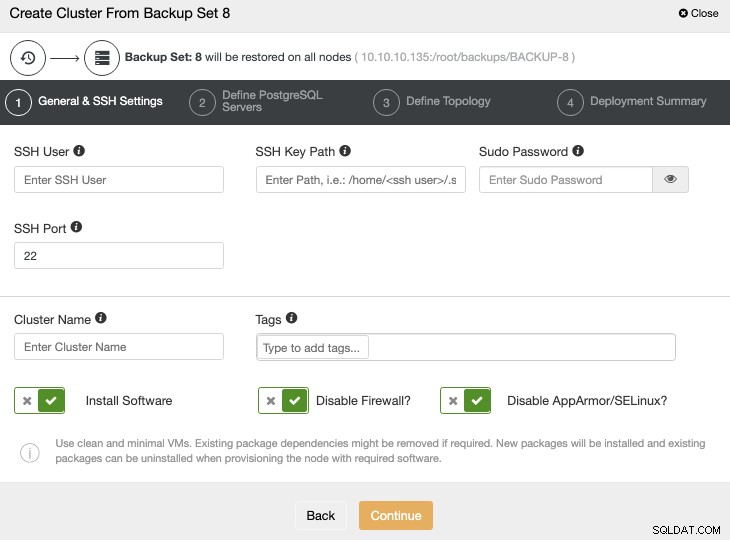730x540 pixels.
Task: Click the SSH Port info icon
Action: 76,227
